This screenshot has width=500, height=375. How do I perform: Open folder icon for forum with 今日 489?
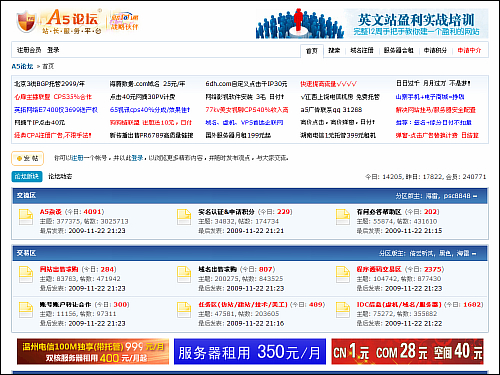click(x=184, y=310)
